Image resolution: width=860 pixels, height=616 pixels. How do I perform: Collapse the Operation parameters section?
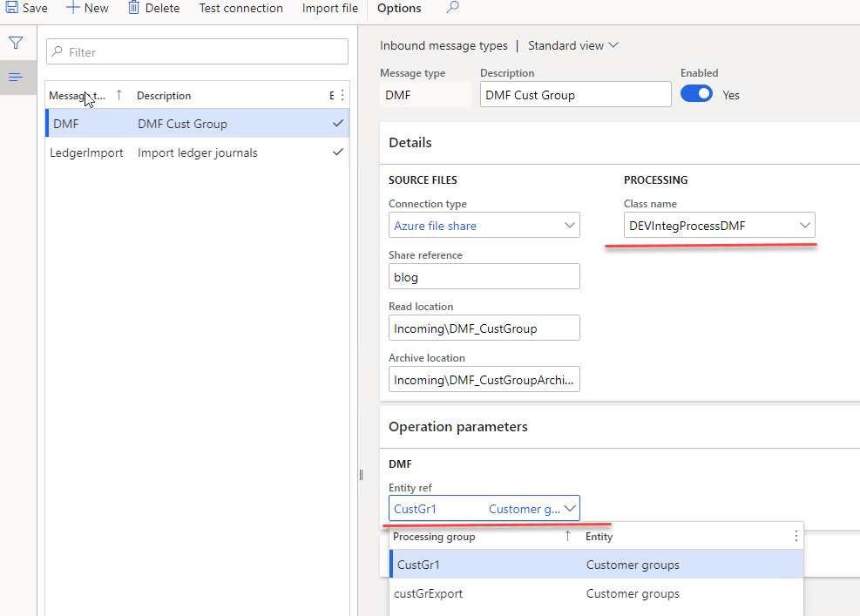point(620,427)
